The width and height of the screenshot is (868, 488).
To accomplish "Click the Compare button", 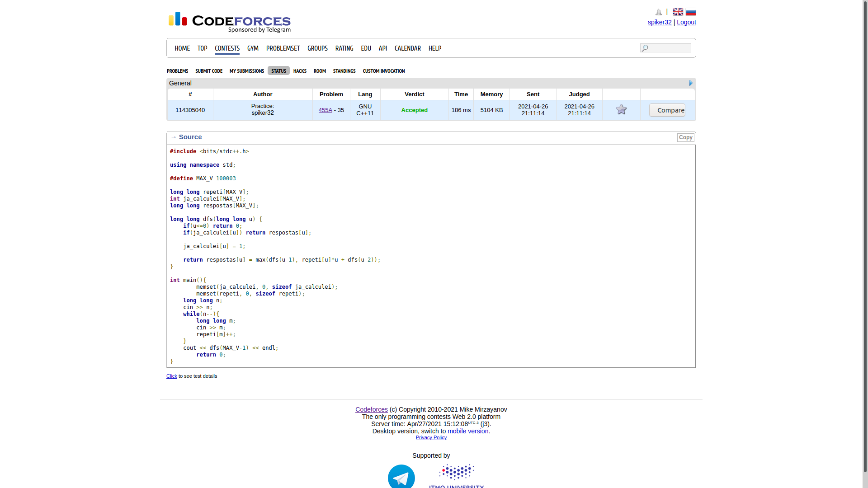I will coord(667,110).
